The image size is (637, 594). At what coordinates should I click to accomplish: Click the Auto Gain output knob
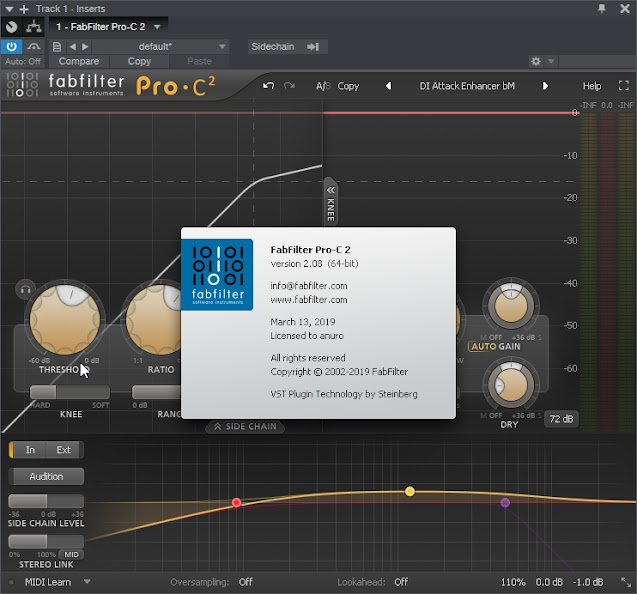[x=511, y=306]
